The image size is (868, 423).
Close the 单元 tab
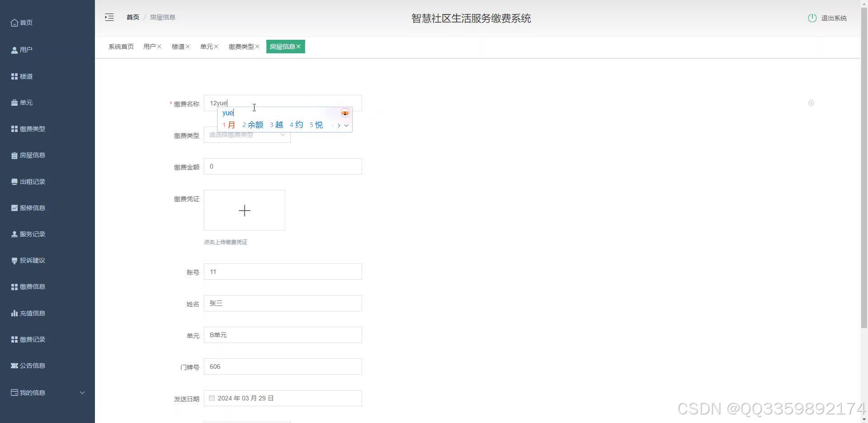216,47
